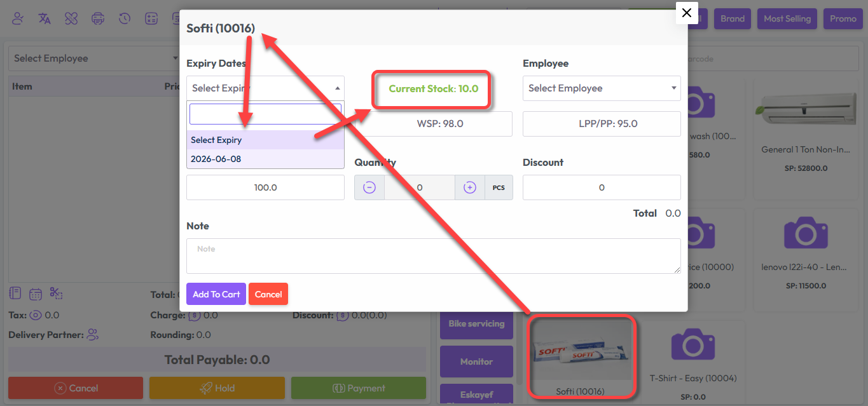Click the Delivery Partner people icon
Image resolution: width=868 pixels, height=406 pixels.
tap(93, 334)
